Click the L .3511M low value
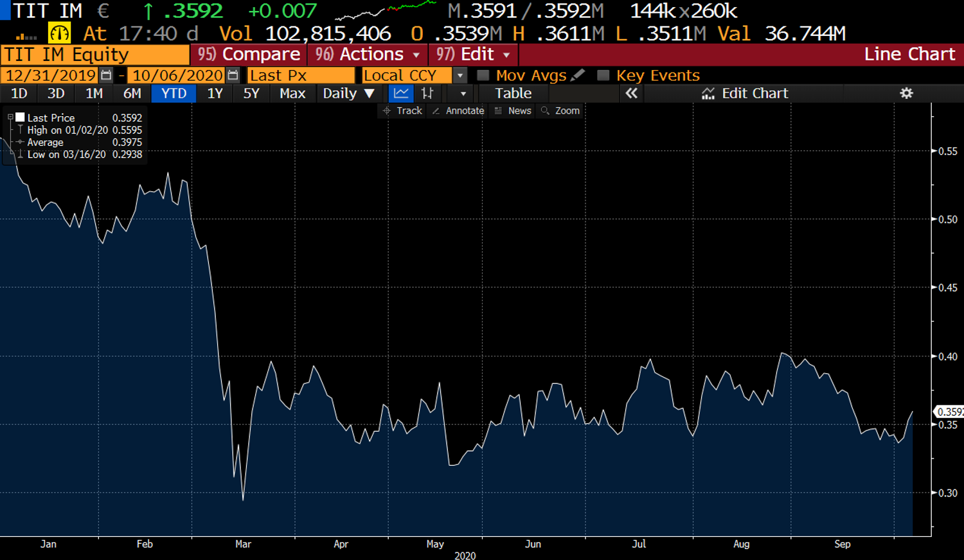 pyautogui.click(x=661, y=33)
